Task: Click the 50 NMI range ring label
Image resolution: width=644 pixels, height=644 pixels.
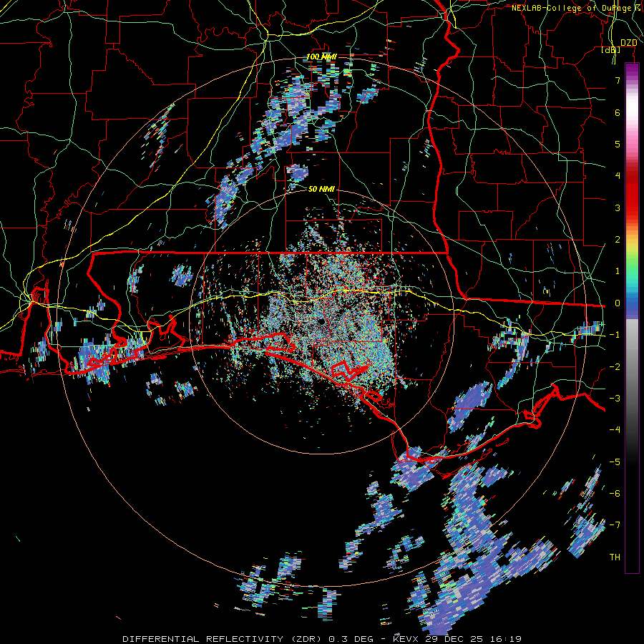Action: coord(321,189)
